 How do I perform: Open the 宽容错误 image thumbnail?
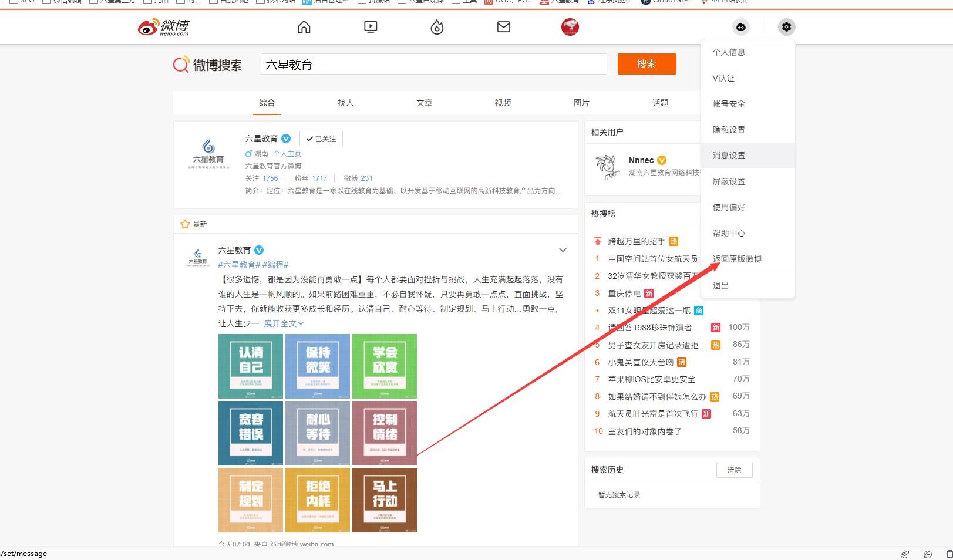tap(251, 433)
